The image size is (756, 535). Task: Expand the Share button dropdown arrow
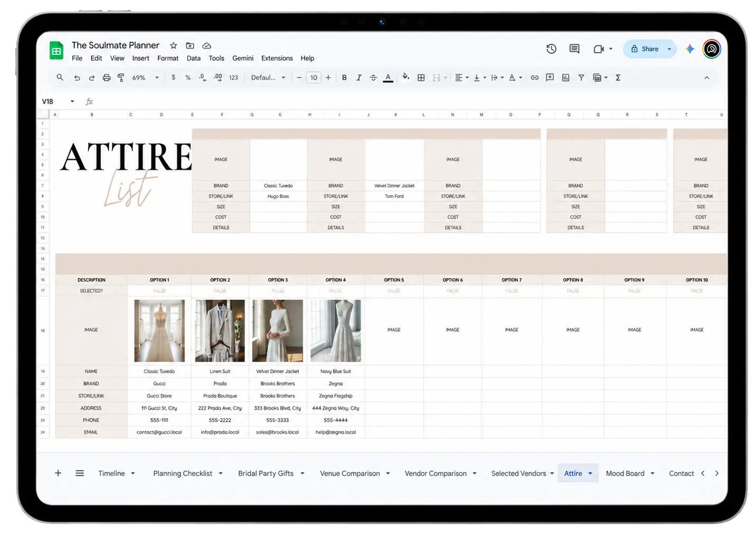669,49
